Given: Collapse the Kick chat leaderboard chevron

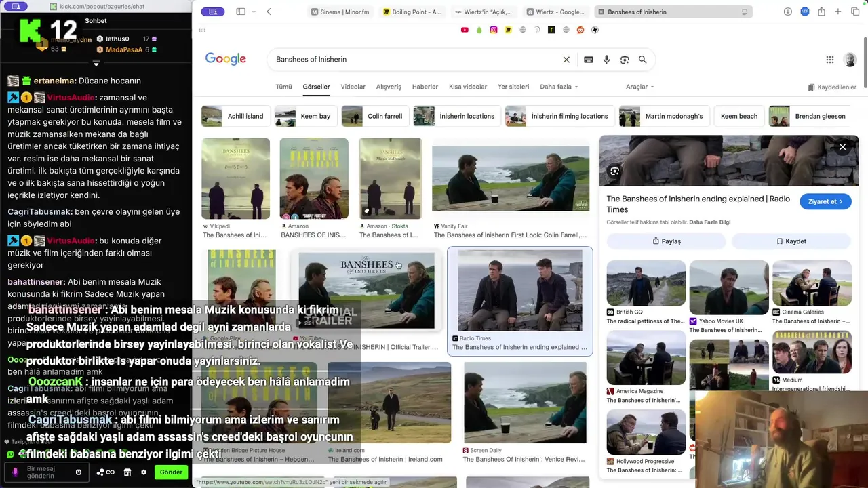Looking at the screenshot, I should tap(96, 62).
